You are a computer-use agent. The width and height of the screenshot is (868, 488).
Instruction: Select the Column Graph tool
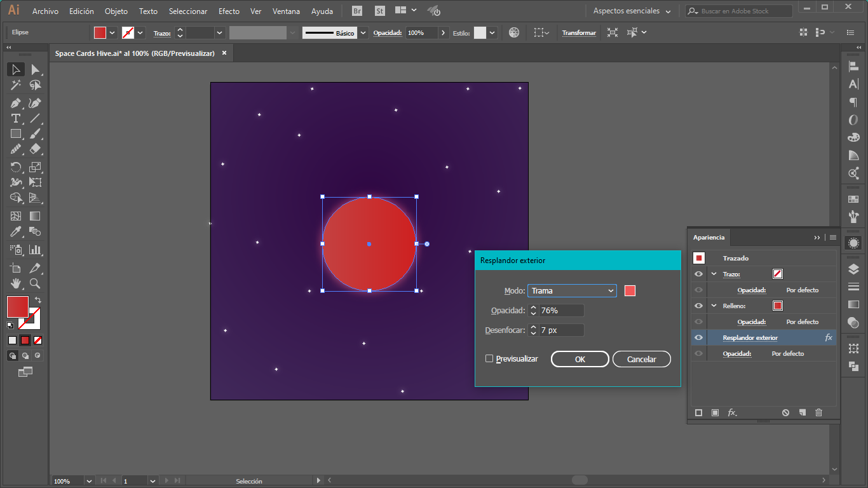coord(36,250)
